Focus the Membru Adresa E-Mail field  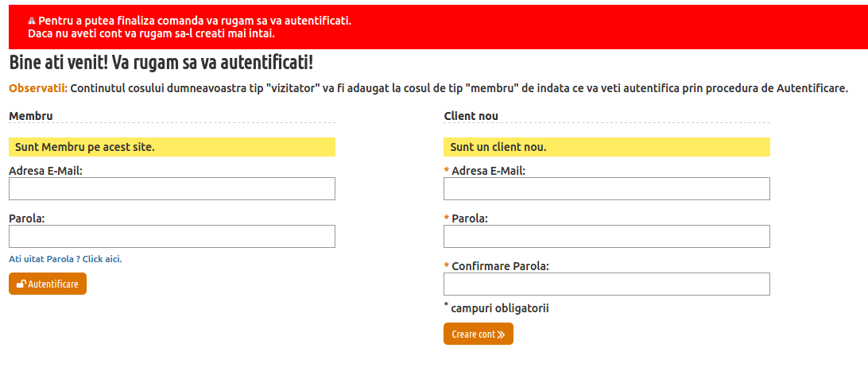click(172, 188)
